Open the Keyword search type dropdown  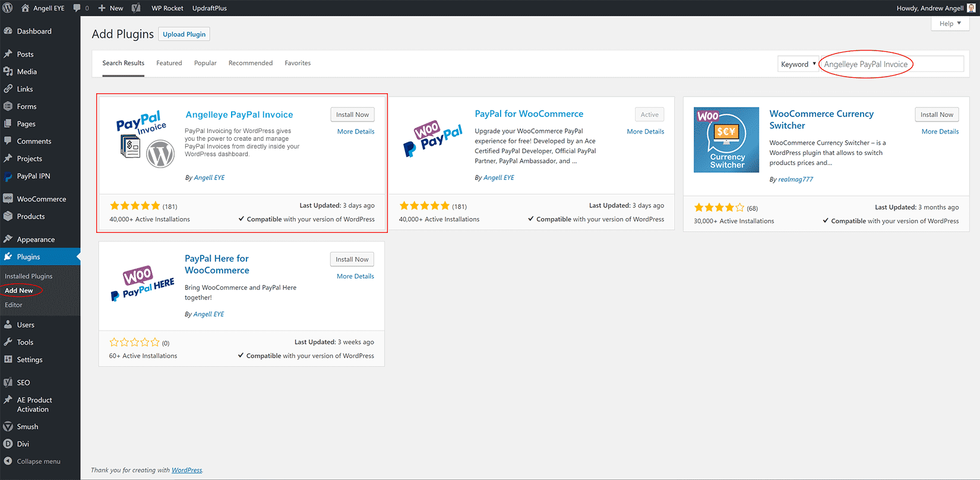point(798,64)
